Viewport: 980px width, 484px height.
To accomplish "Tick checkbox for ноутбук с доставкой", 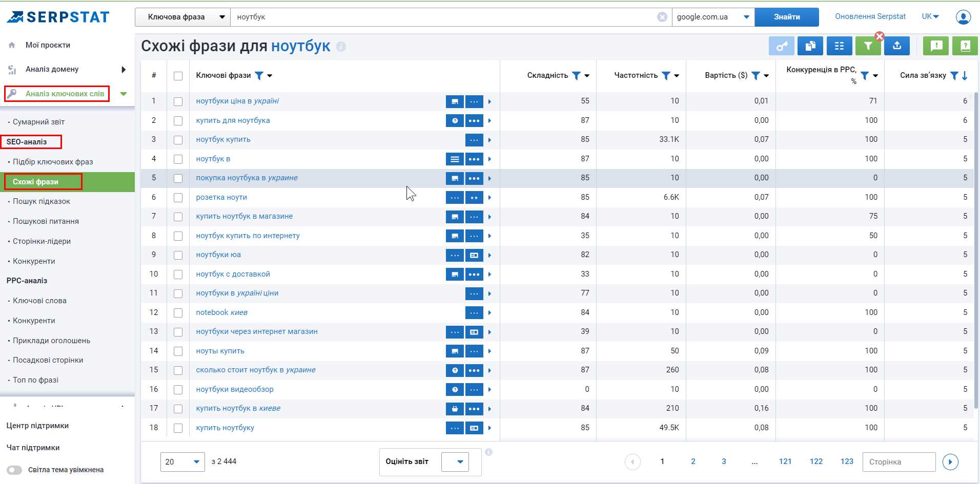I will point(178,275).
